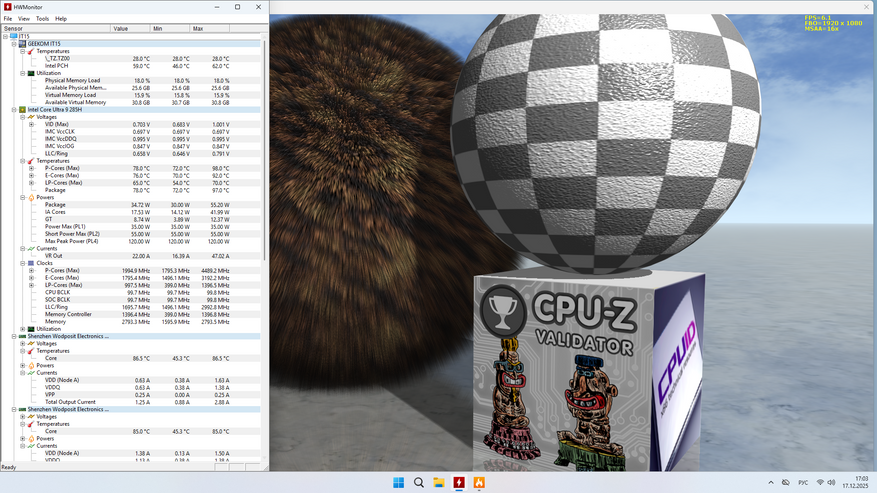This screenshot has width=877, height=493.
Task: Open the File menu
Action: tap(8, 18)
